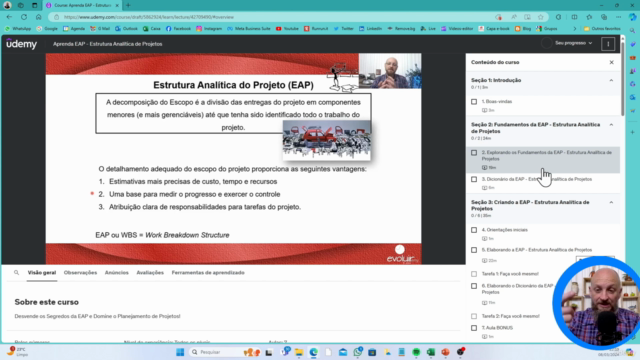
Task: Add page to favorites star icon
Action: (541, 17)
